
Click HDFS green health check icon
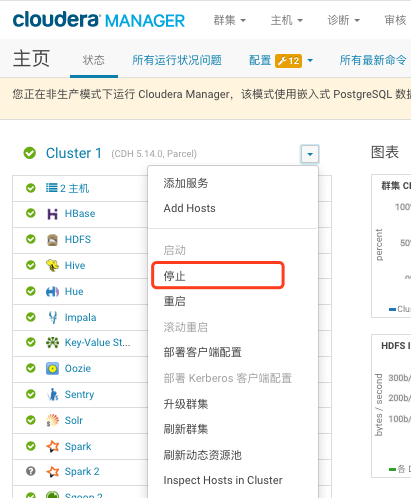tap(31, 239)
